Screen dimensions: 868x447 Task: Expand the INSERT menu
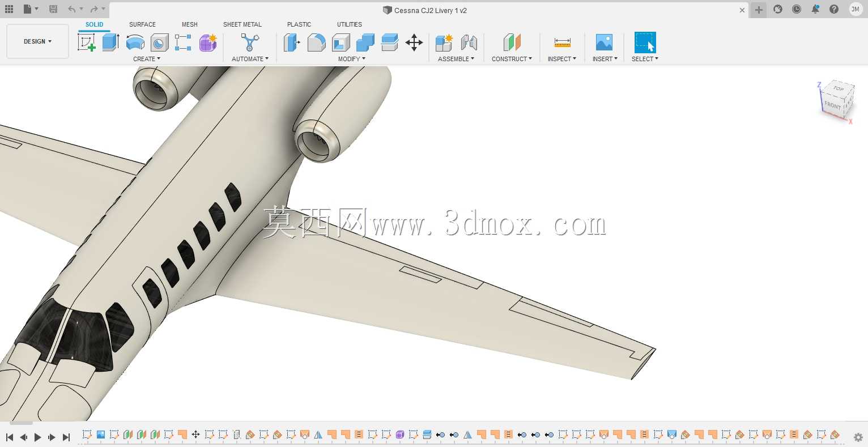[x=605, y=59]
